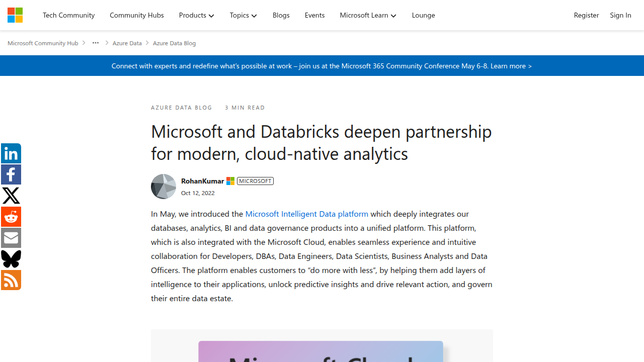Click Sign In
Image resolution: width=644 pixels, height=362 pixels.
620,15
